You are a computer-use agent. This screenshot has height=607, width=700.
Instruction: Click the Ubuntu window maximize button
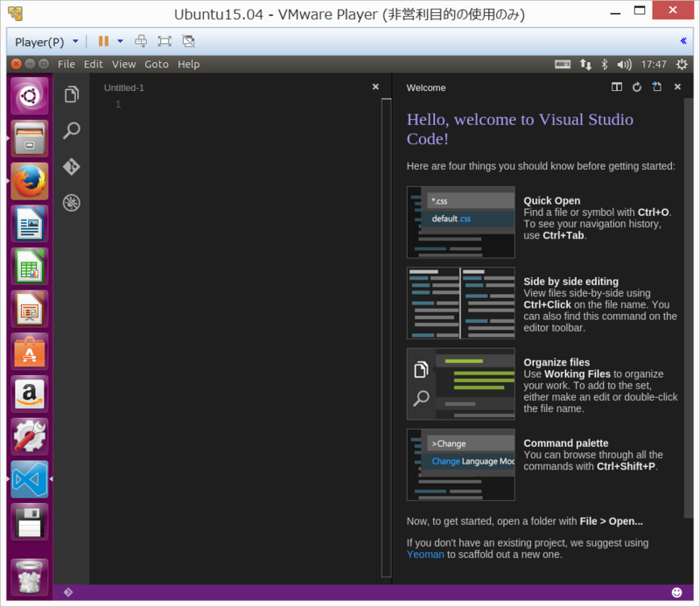tap(44, 64)
